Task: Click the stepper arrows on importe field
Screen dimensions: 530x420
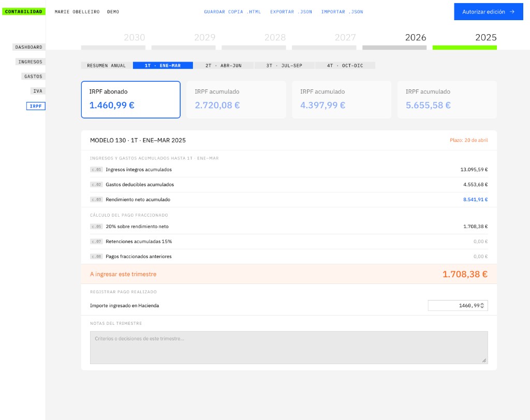Action: (x=482, y=306)
